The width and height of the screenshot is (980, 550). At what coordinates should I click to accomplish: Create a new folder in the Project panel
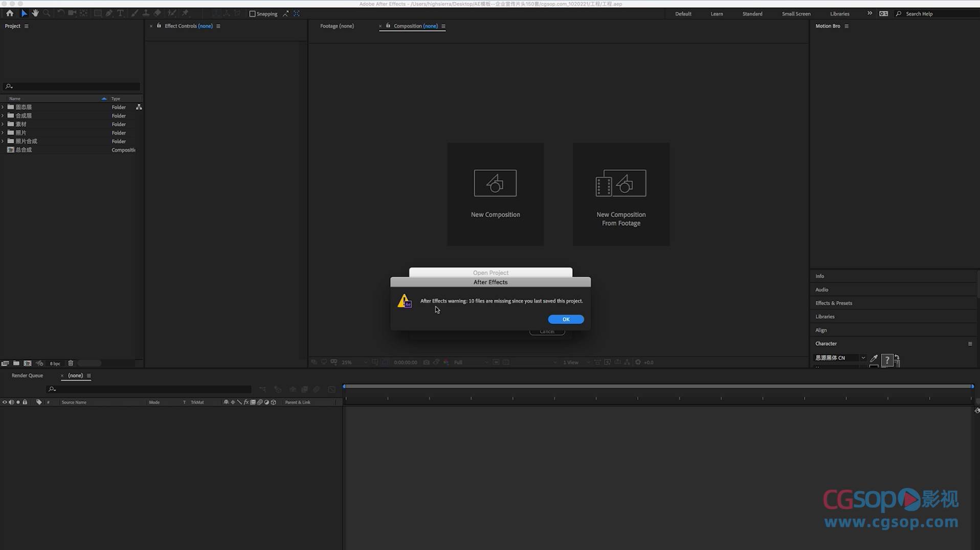coord(16,363)
